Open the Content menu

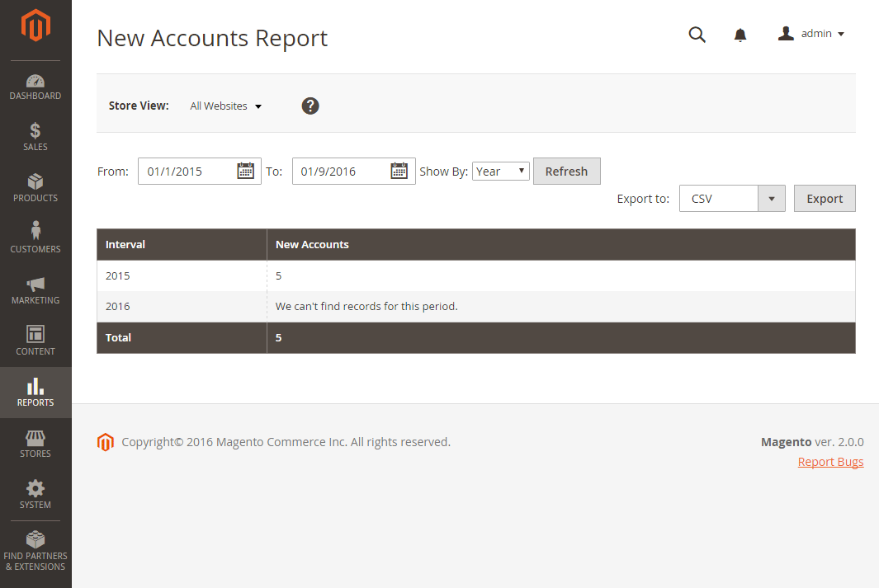tap(35, 341)
